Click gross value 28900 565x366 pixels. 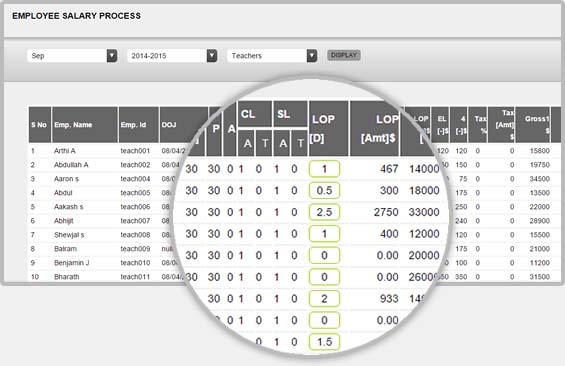tap(539, 221)
